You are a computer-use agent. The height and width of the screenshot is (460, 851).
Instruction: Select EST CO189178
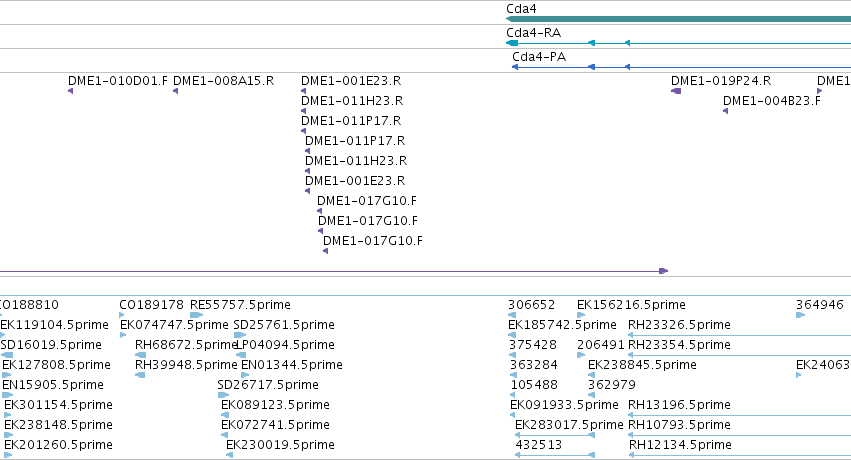tap(151, 305)
